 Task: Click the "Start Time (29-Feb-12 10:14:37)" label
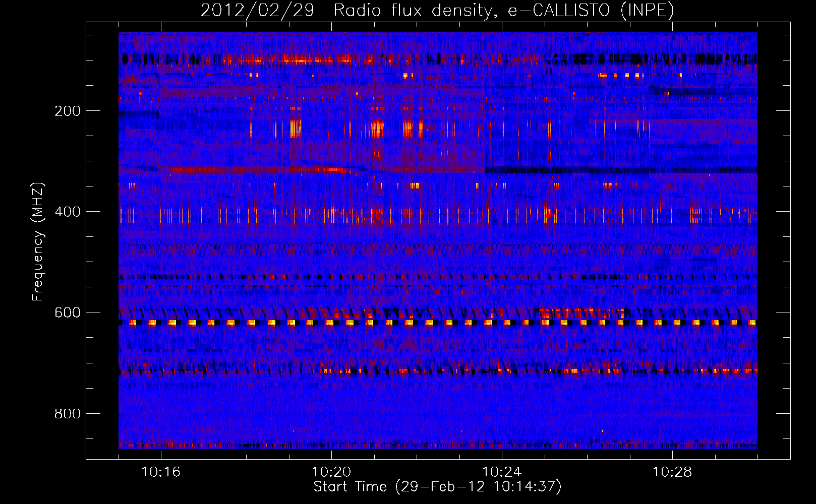[437, 487]
